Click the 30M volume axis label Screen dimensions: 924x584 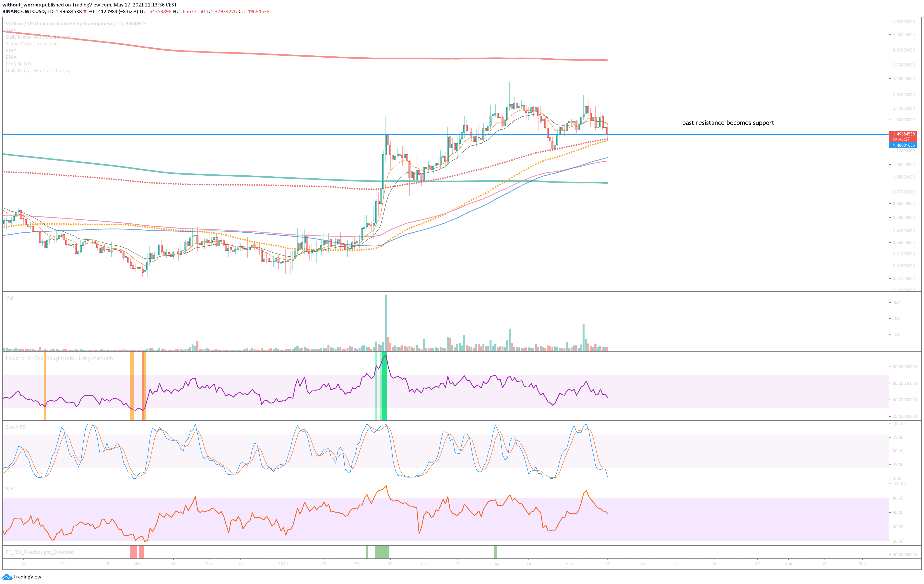pyautogui.click(x=896, y=303)
